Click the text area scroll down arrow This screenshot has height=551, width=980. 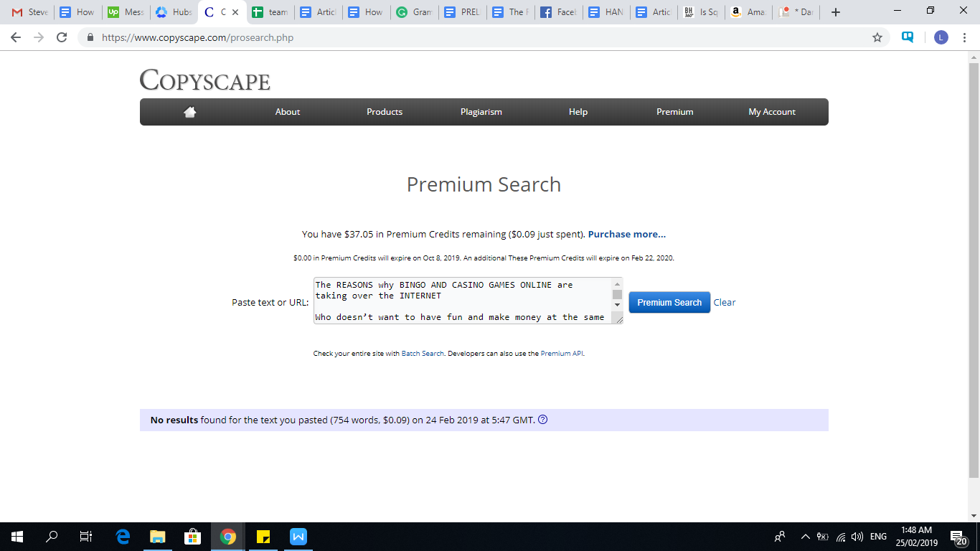point(617,306)
